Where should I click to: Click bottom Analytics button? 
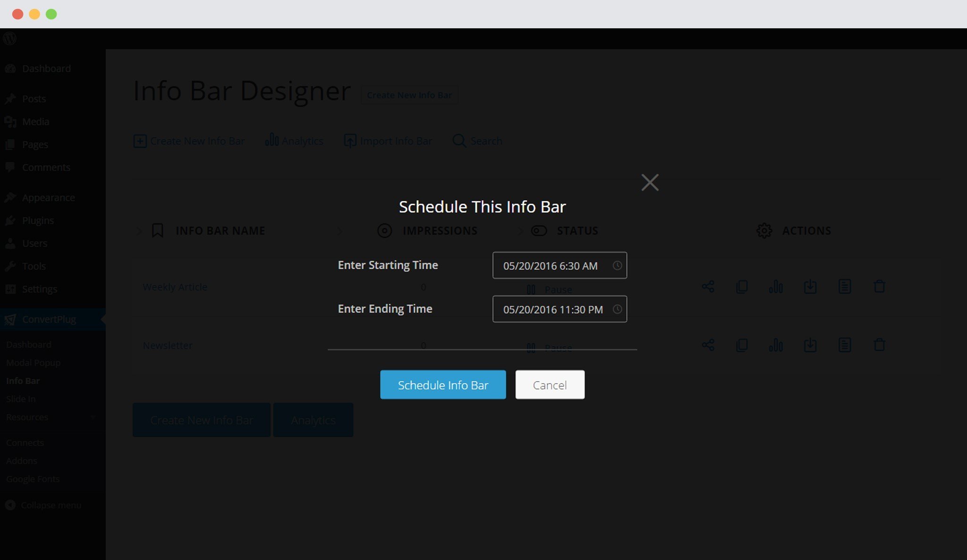(x=313, y=420)
